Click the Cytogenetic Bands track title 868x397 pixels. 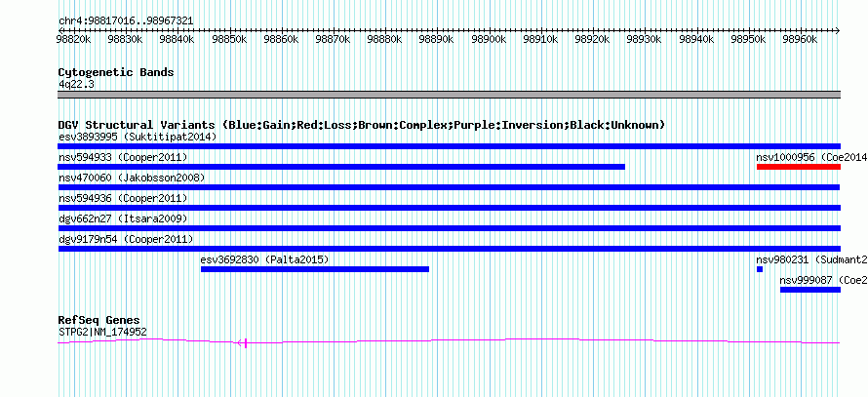click(116, 72)
